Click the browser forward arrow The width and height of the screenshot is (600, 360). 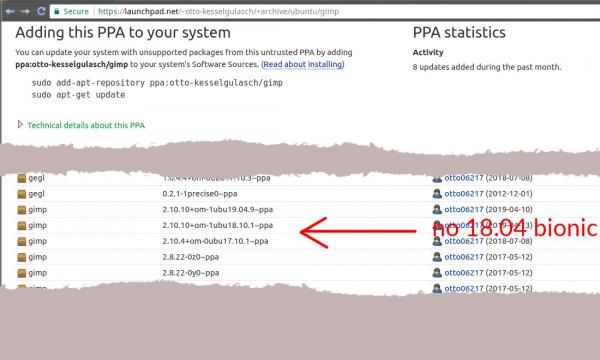pyautogui.click(x=26, y=11)
